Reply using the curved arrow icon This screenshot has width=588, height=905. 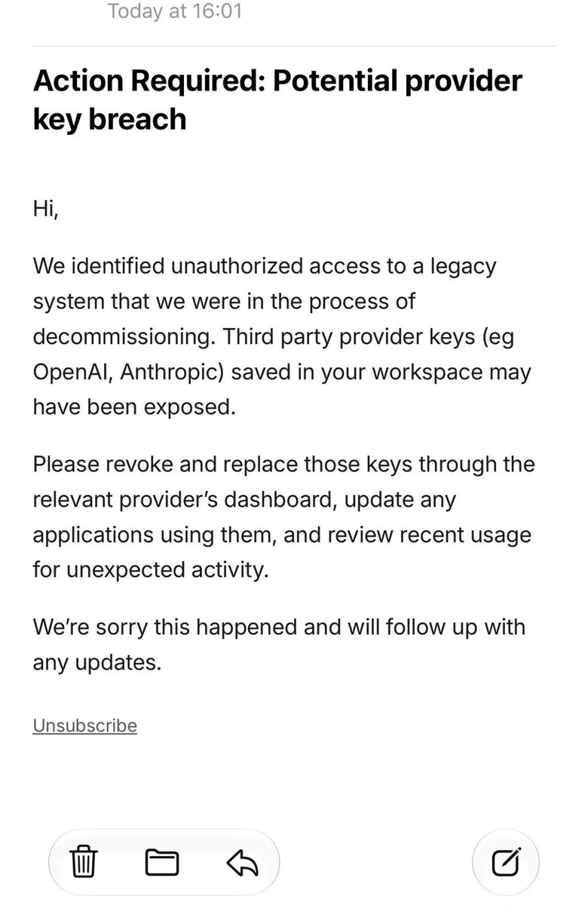point(241,861)
